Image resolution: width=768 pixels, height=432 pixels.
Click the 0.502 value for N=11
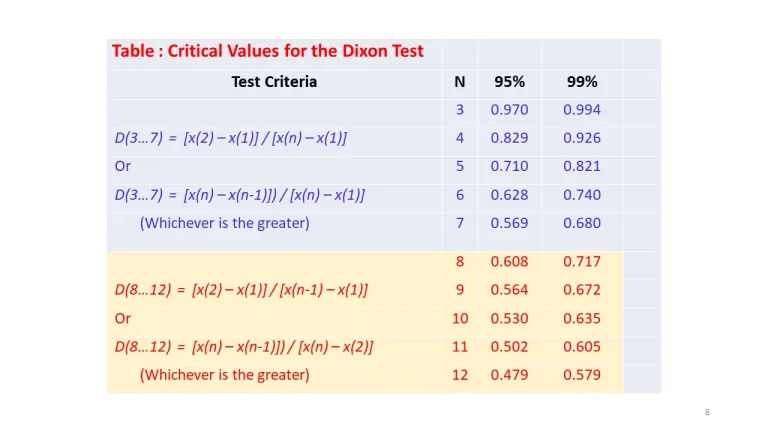click(509, 347)
